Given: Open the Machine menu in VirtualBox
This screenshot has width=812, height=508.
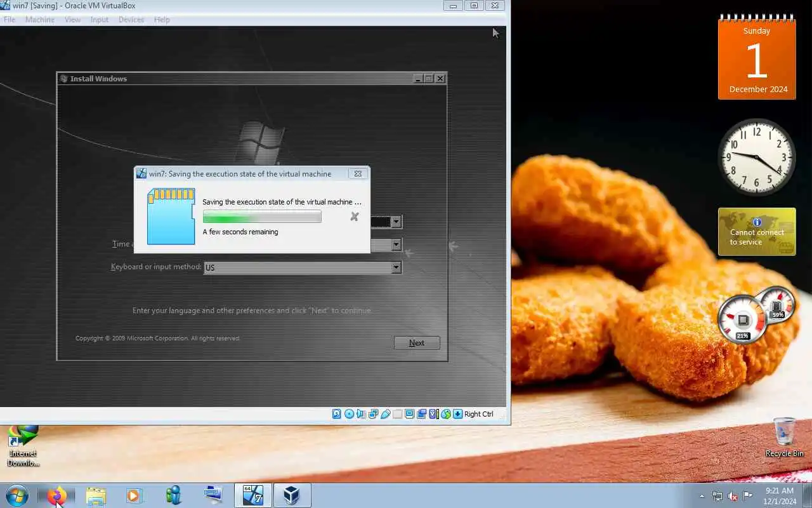Looking at the screenshot, I should tap(40, 20).
